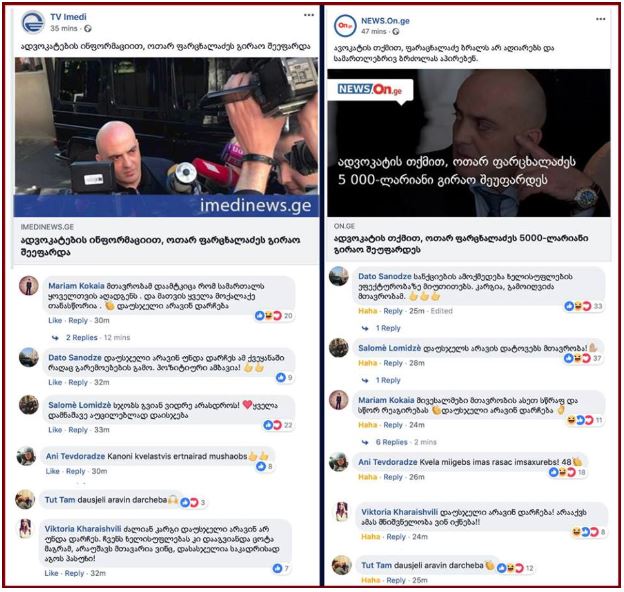Open Ani Tevdoradze profile name in right post

point(388,462)
